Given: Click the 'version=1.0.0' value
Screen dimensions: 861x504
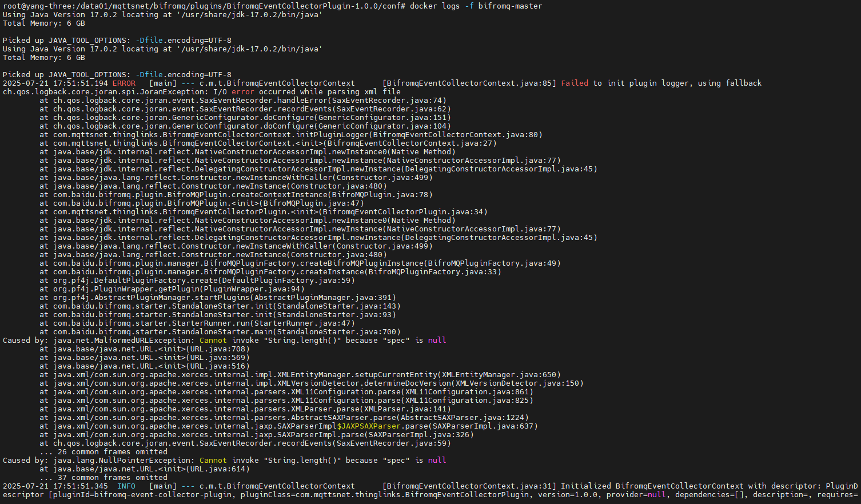Looking at the screenshot, I should click(568, 495).
